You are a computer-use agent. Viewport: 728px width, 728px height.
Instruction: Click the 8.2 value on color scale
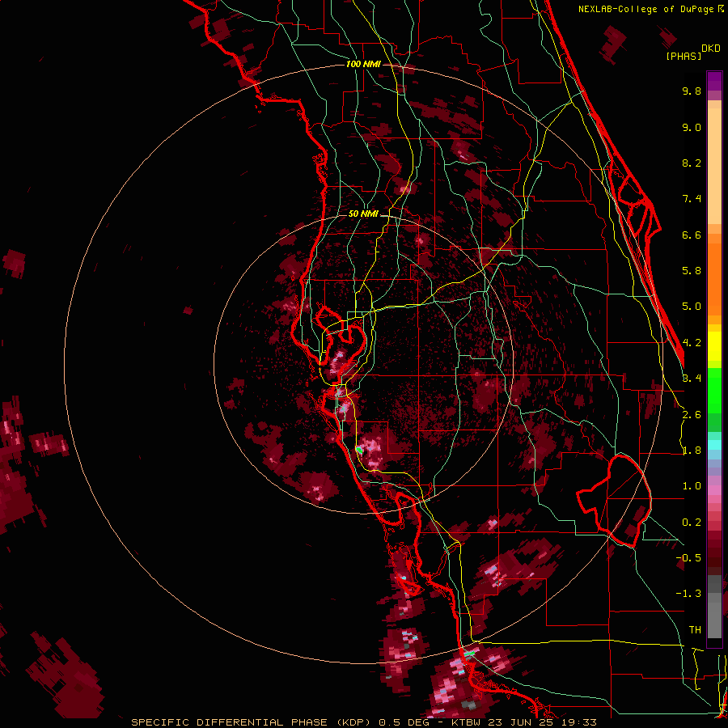692,163
